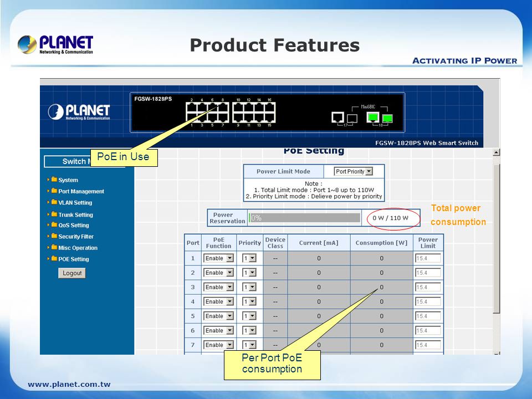Open the Port Management menu
This screenshot has width=532, height=399.
tap(81, 191)
